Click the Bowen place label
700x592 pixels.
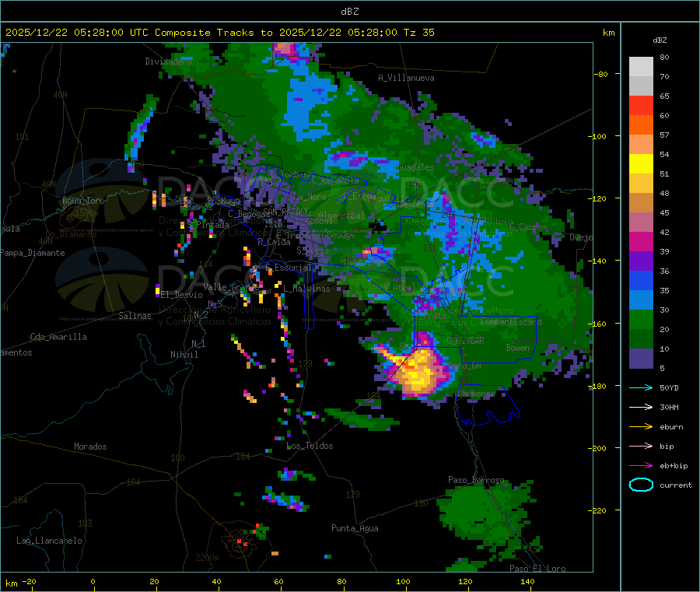point(518,347)
